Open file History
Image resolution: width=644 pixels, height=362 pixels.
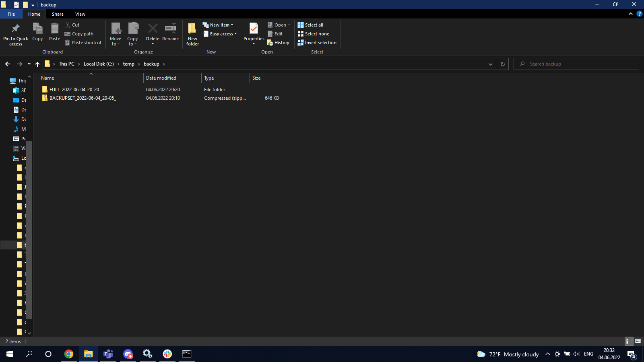[x=278, y=43]
